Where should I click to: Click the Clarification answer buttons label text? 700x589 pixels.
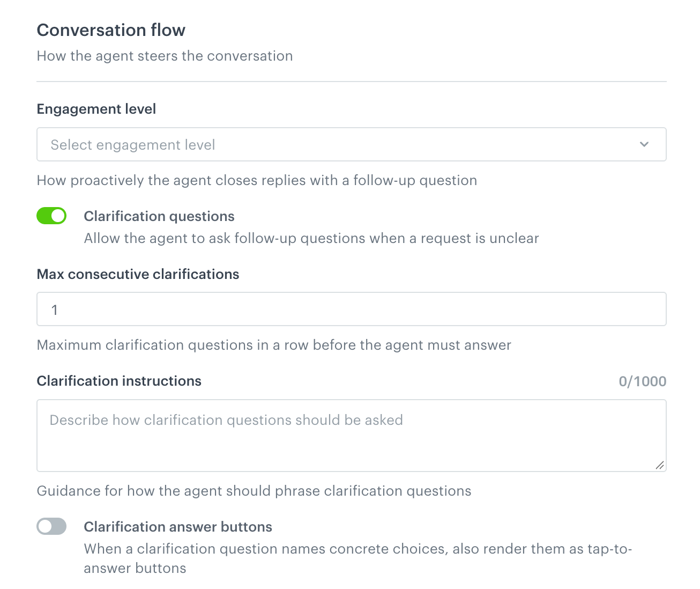click(178, 527)
